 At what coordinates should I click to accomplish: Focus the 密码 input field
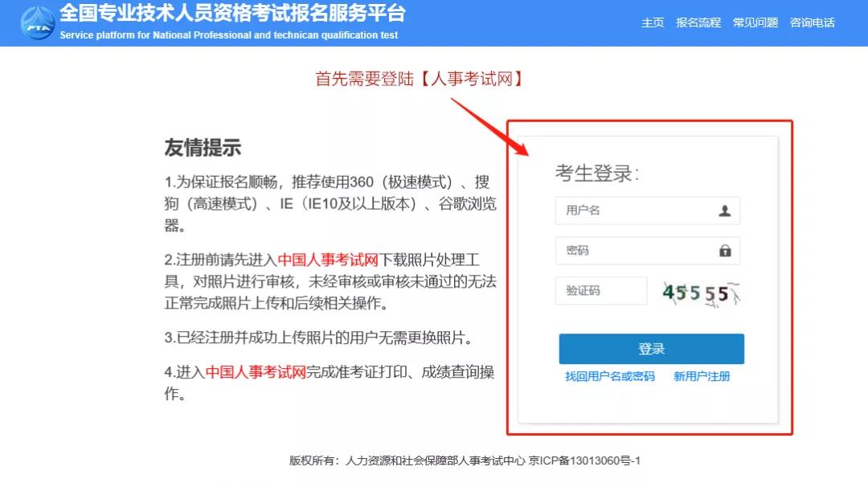click(x=635, y=251)
